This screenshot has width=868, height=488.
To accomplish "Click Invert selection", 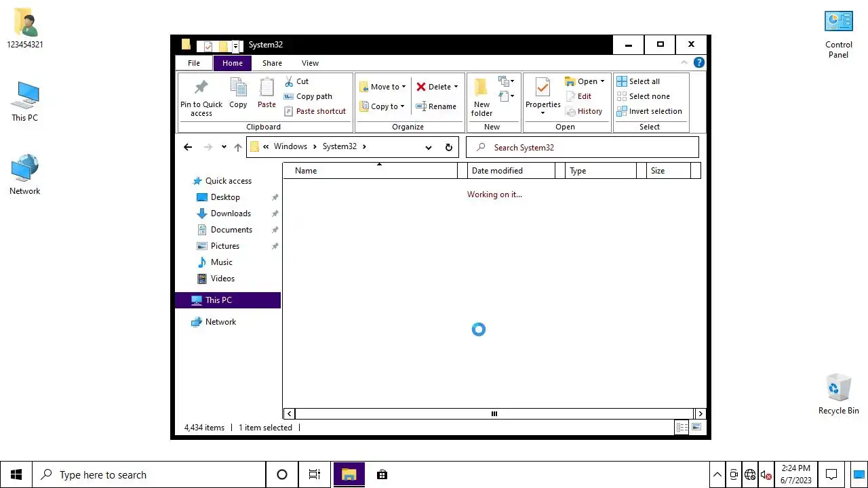I will click(649, 111).
